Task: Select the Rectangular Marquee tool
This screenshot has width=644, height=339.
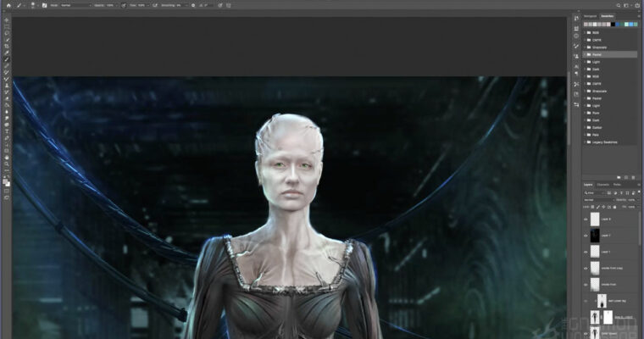Action: pyautogui.click(x=7, y=26)
